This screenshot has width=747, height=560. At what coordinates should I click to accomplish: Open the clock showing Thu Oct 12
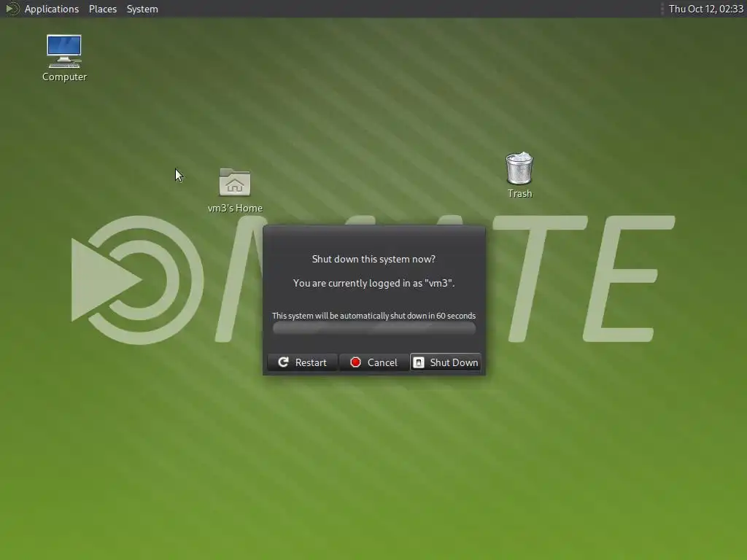[x=705, y=9]
